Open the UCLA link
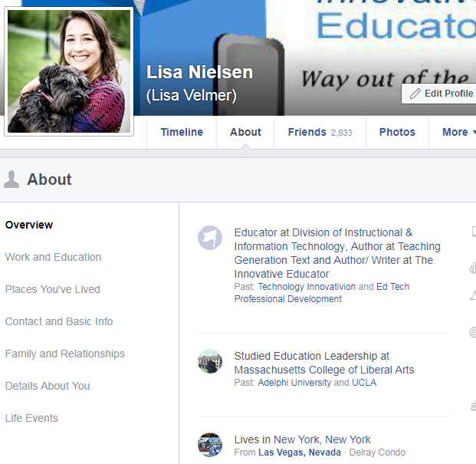Viewport: 476px width, 464px height. point(364,382)
